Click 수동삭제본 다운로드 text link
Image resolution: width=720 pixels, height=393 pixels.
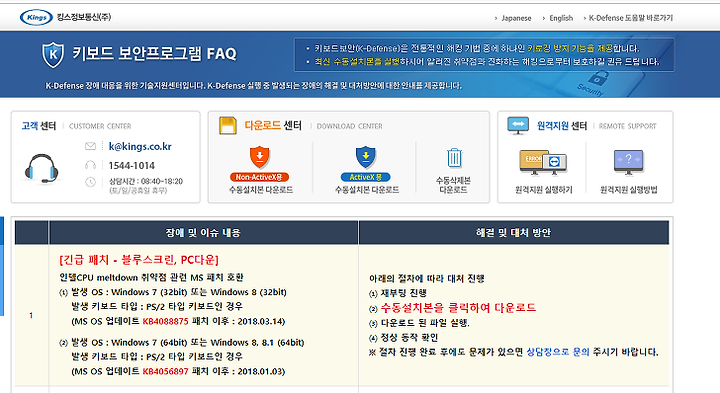point(453,185)
